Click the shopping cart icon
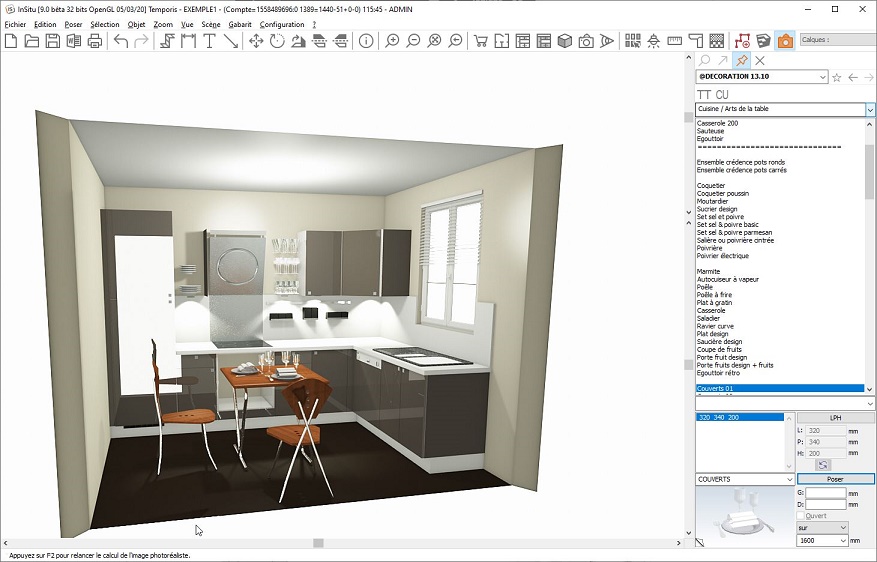 click(x=480, y=41)
